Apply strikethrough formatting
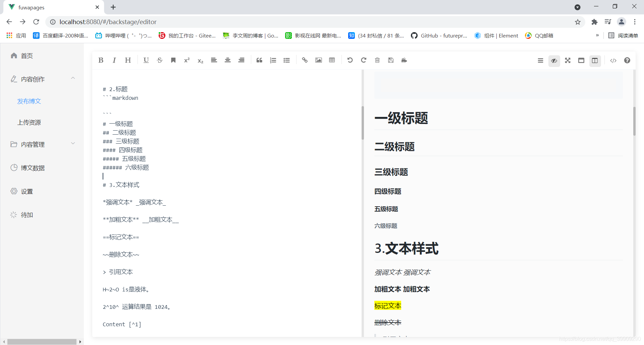The image size is (644, 345). 160,60
